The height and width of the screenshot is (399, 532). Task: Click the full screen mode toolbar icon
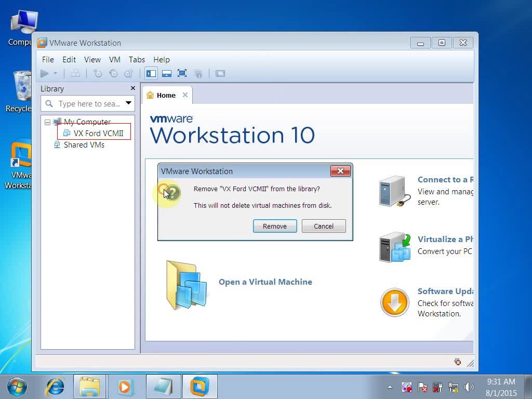182,73
